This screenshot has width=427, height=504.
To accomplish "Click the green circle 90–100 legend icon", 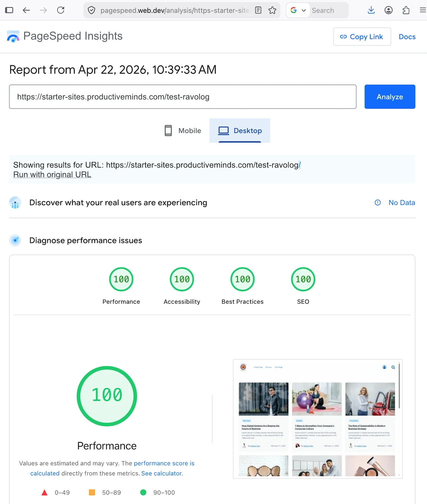I will tap(143, 492).
